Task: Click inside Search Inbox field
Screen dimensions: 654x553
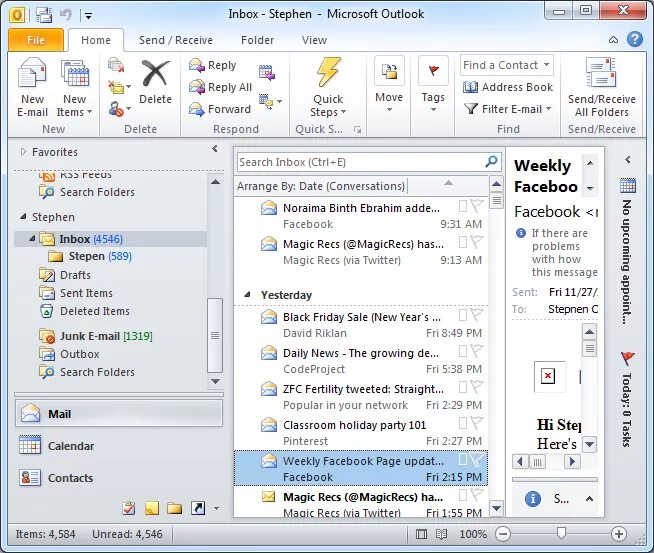Action: 361,162
